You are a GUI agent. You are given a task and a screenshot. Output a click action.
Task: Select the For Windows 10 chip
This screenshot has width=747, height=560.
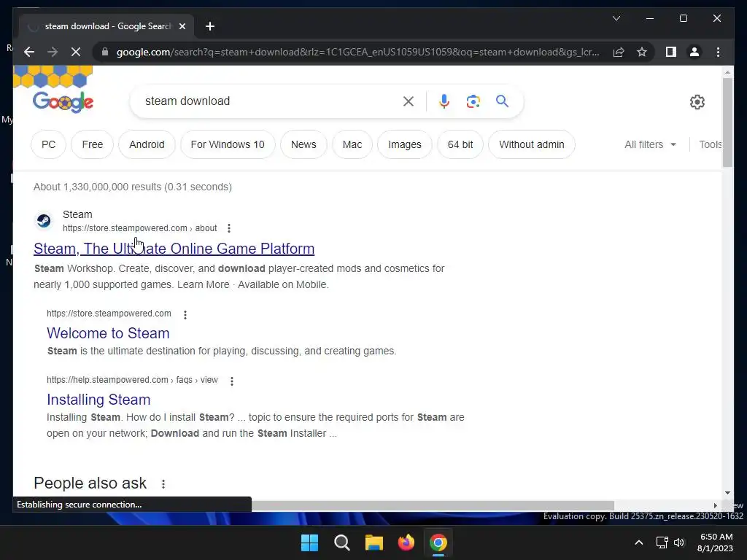click(x=228, y=144)
